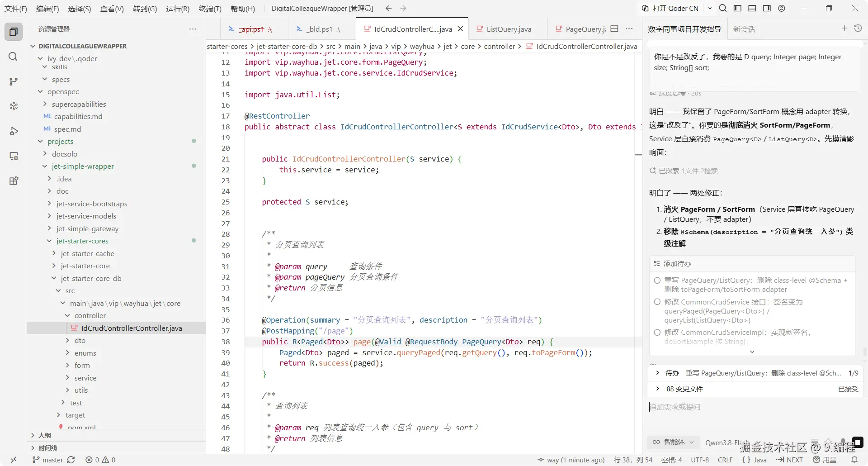Toggle the bottom panel layout icon
868x466 pixels.
pos(752,8)
